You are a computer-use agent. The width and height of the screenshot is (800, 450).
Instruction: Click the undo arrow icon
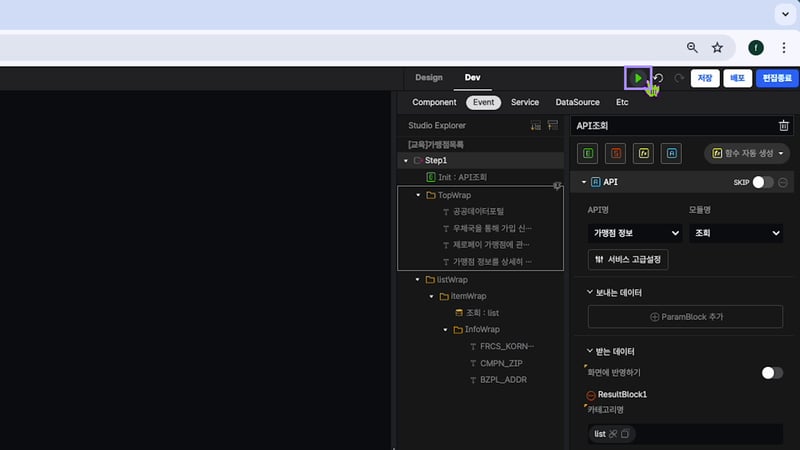point(659,78)
